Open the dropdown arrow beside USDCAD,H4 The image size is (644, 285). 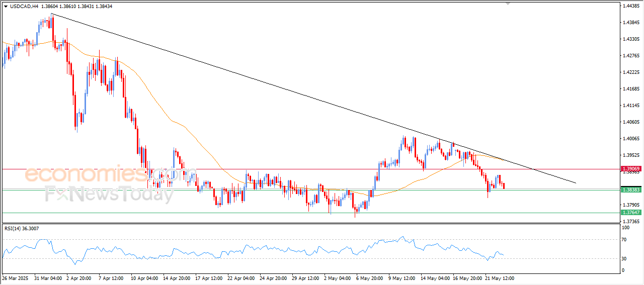tap(6, 7)
